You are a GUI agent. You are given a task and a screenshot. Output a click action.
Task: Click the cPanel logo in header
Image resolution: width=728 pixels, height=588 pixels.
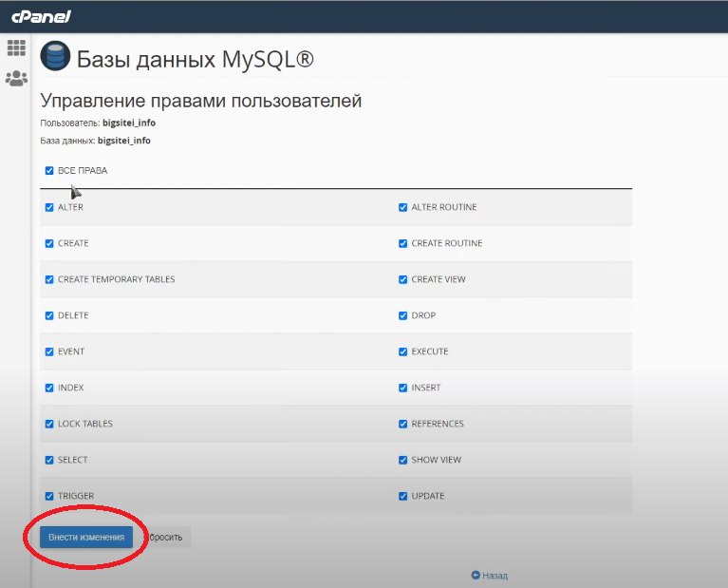41,17
